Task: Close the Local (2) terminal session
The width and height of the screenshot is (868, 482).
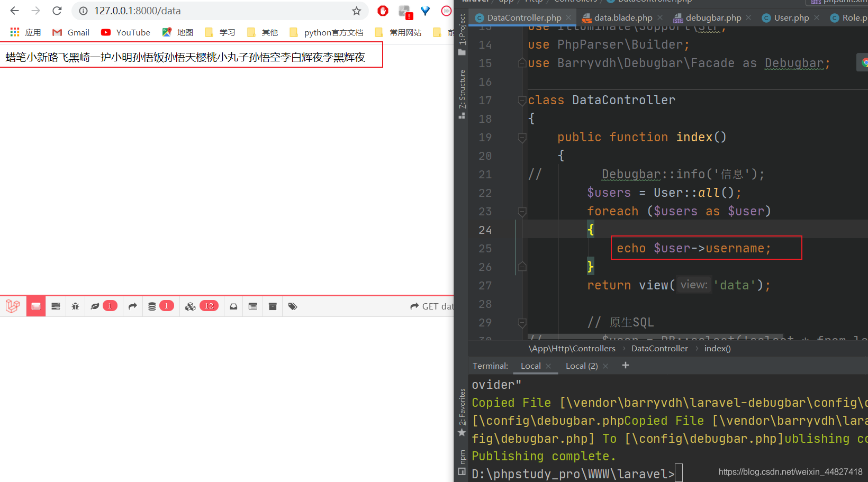Action: tap(605, 366)
